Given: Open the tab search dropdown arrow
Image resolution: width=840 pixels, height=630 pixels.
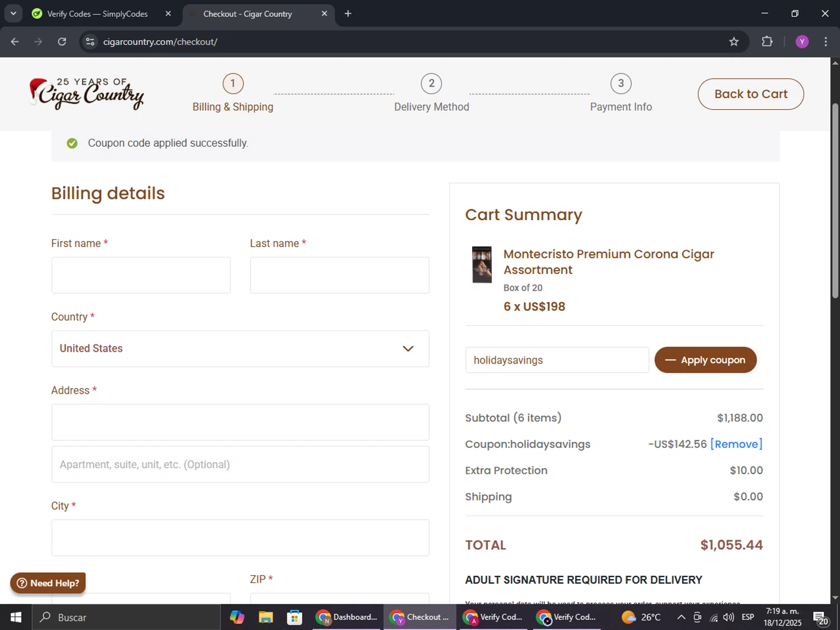Looking at the screenshot, I should pyautogui.click(x=13, y=13).
